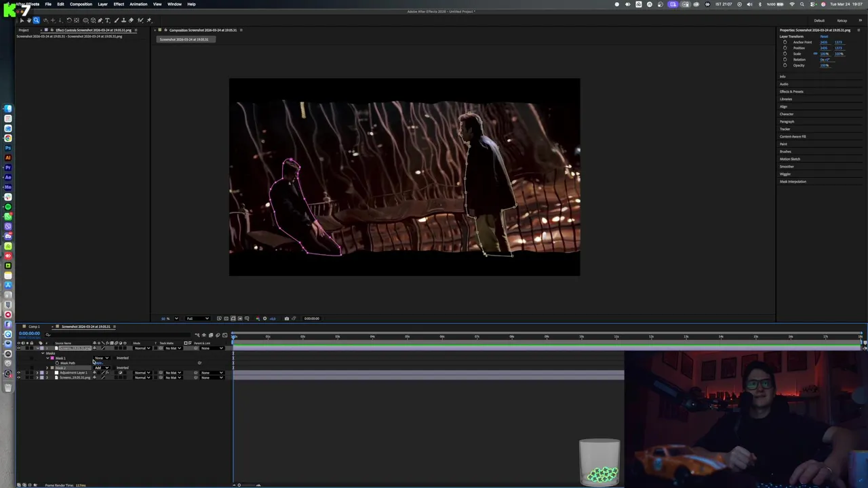Screen dimensions: 868x488
Task: Select the Rotation tool
Action: coord(69,20)
